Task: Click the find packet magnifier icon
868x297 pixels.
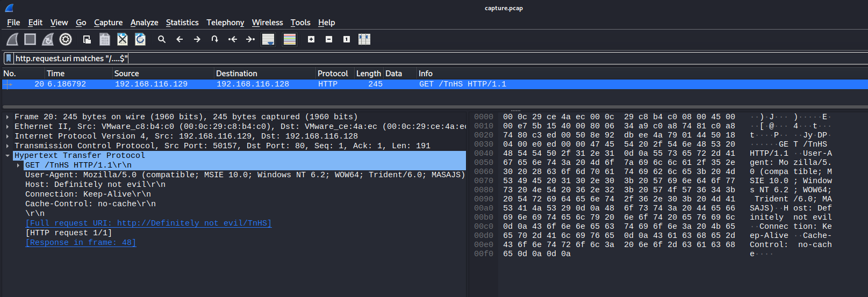Action: pos(161,39)
